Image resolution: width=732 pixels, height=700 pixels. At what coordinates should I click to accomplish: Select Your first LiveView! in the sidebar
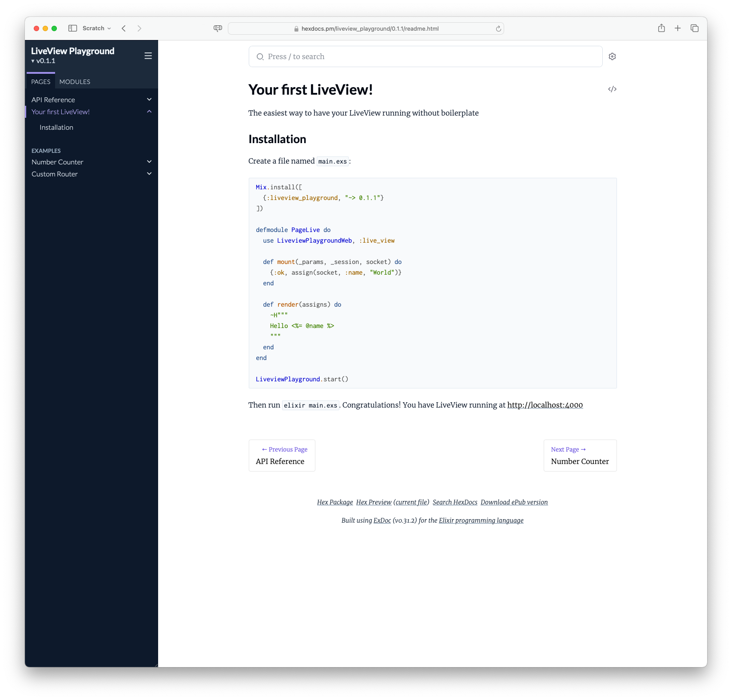pyautogui.click(x=60, y=112)
